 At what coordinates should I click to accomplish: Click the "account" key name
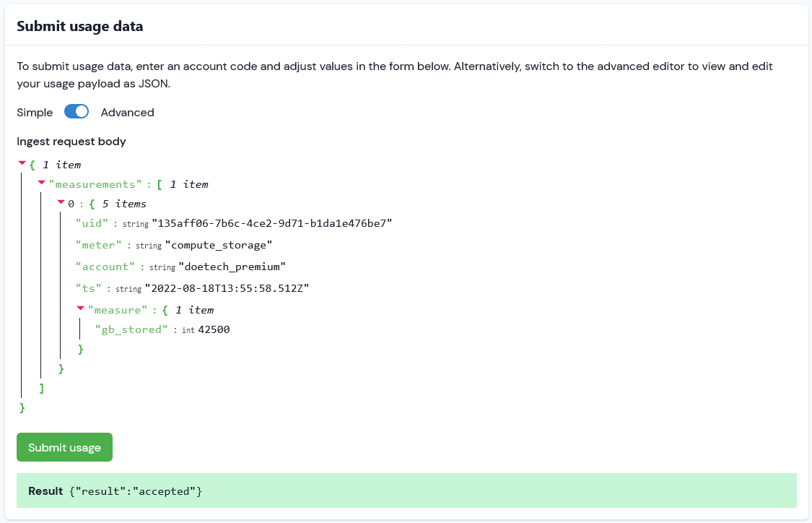(105, 267)
